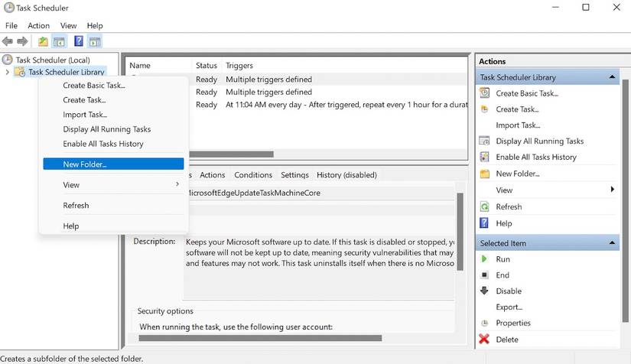This screenshot has height=364, width=631.
Task: Click the Task Scheduler (Local) clock icon
Action: 7,60
